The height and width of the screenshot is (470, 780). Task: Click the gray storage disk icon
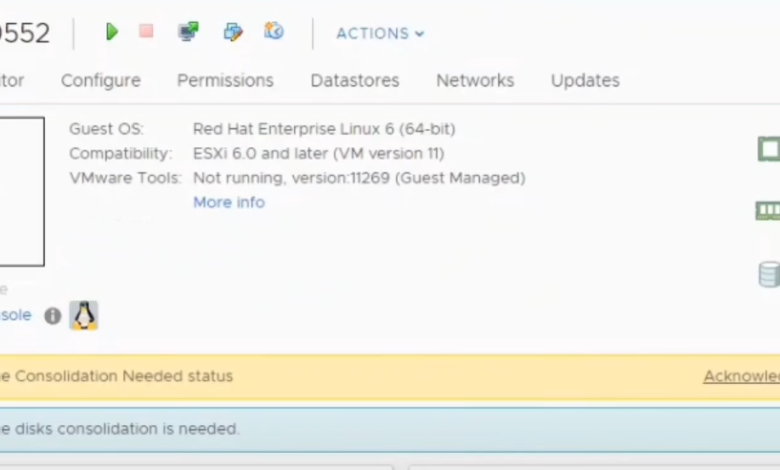point(769,274)
